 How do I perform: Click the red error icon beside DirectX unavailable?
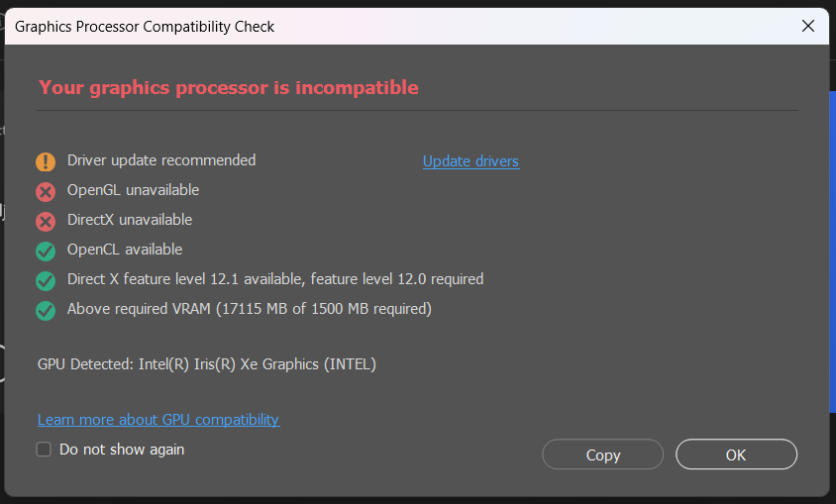[x=46, y=221]
